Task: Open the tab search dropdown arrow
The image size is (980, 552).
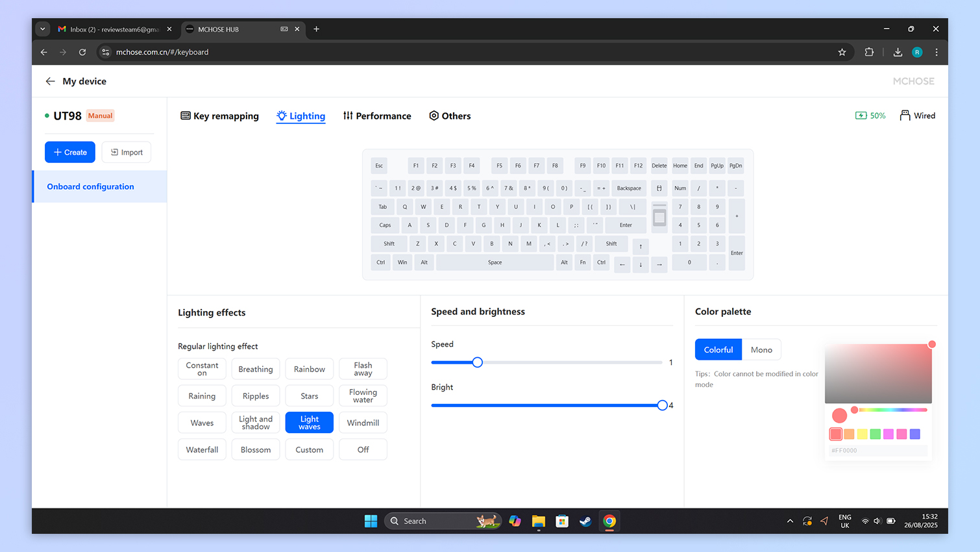Action: (43, 29)
